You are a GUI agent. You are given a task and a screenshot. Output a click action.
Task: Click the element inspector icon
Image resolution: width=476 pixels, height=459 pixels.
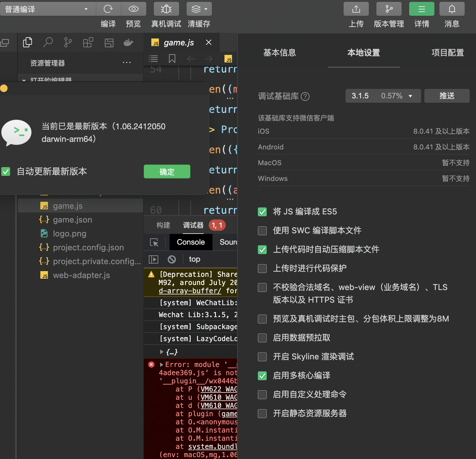pyautogui.click(x=154, y=242)
